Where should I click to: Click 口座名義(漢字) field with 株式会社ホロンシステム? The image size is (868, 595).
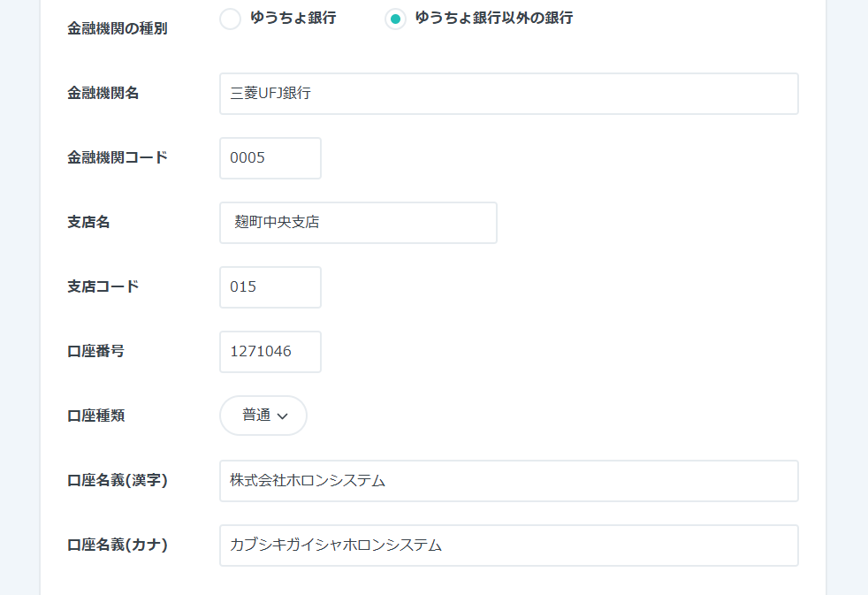coord(508,481)
